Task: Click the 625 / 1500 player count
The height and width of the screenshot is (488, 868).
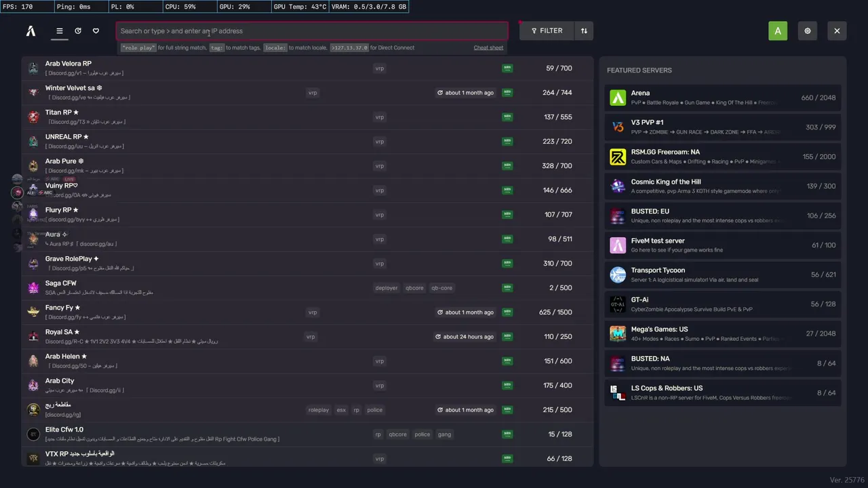Action: (555, 312)
